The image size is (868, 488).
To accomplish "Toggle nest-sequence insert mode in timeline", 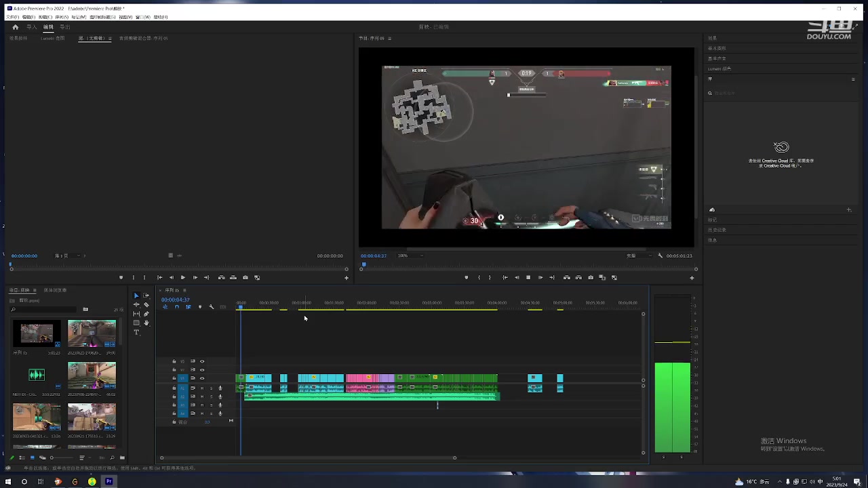I will point(165,307).
